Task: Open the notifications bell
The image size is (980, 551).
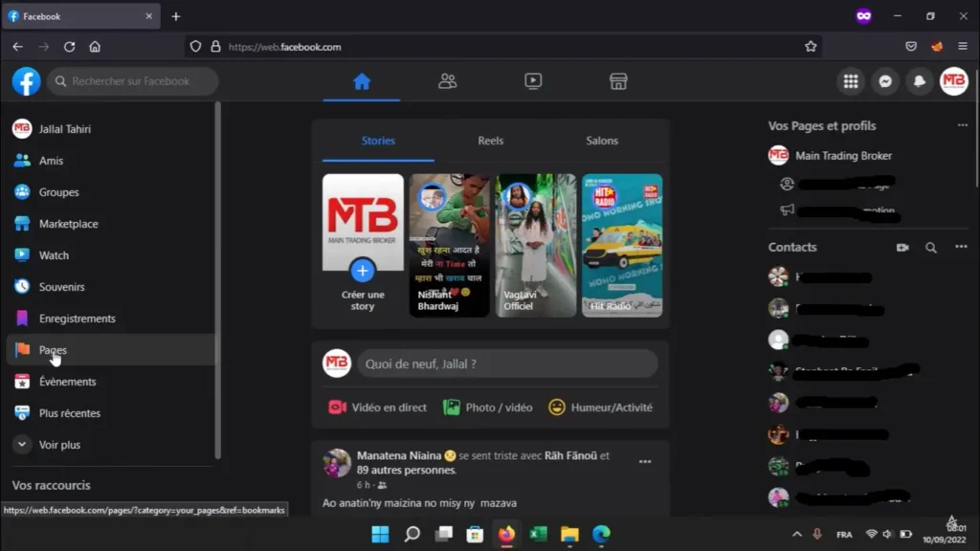Action: (920, 81)
